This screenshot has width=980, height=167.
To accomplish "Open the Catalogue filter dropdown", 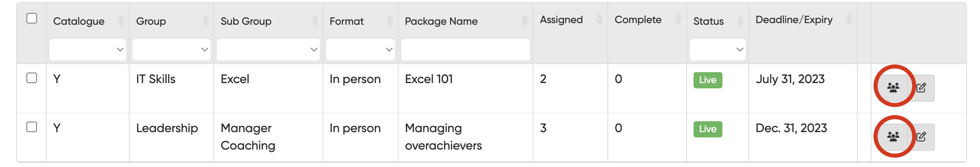I will 88,49.
